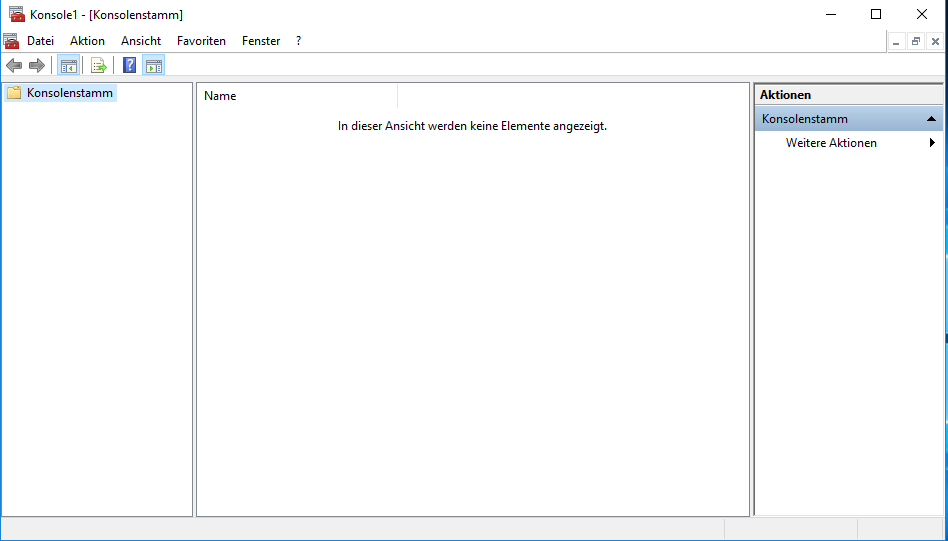Expand Weitere Aktionen submenu arrow
Image resolution: width=948 pixels, height=541 pixels.
pos(932,143)
